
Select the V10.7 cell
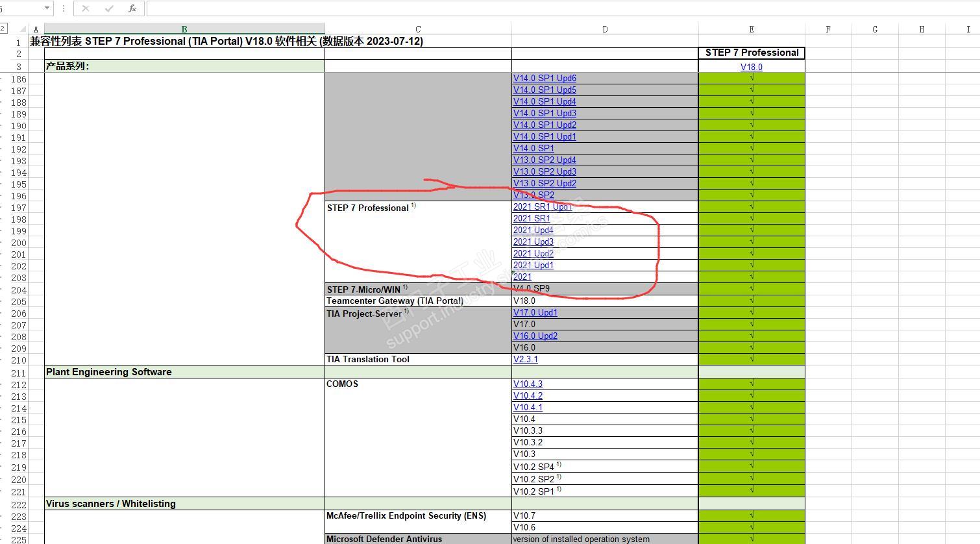(605, 515)
